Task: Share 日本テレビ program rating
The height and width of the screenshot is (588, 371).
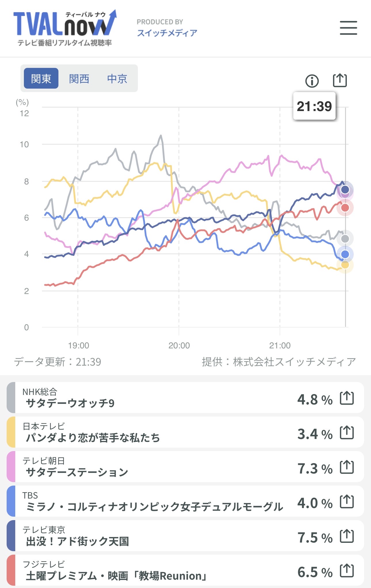Action: [x=347, y=433]
